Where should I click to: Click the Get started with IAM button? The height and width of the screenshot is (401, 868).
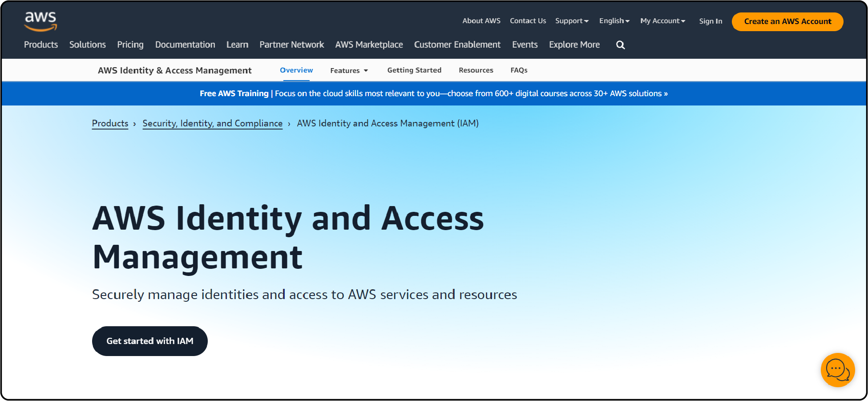pyautogui.click(x=150, y=341)
